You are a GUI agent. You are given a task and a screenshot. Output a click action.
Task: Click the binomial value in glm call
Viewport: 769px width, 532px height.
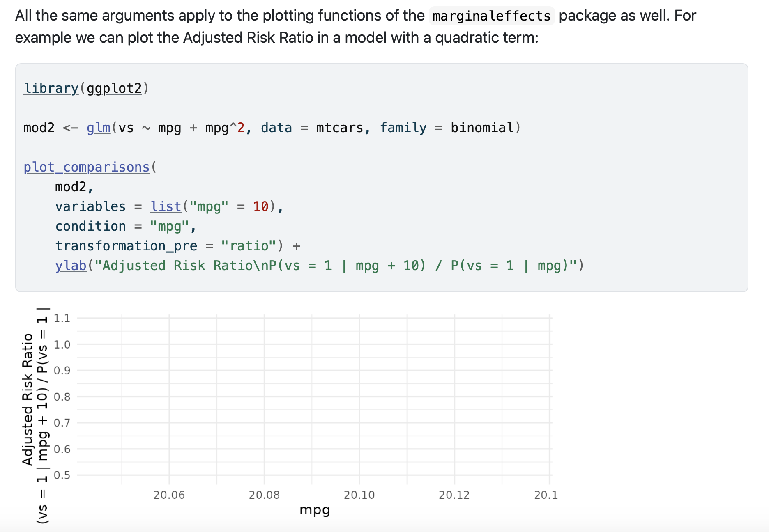(482, 128)
